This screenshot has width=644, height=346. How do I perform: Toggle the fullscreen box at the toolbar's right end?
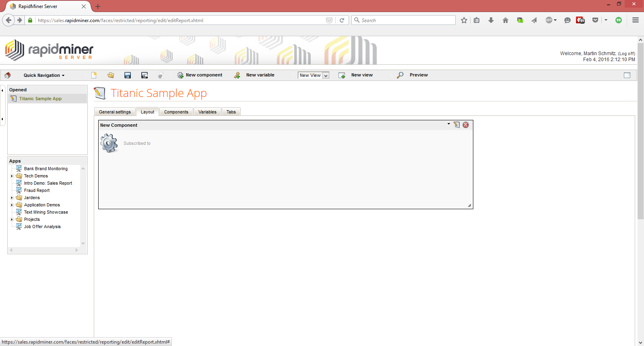click(x=627, y=75)
